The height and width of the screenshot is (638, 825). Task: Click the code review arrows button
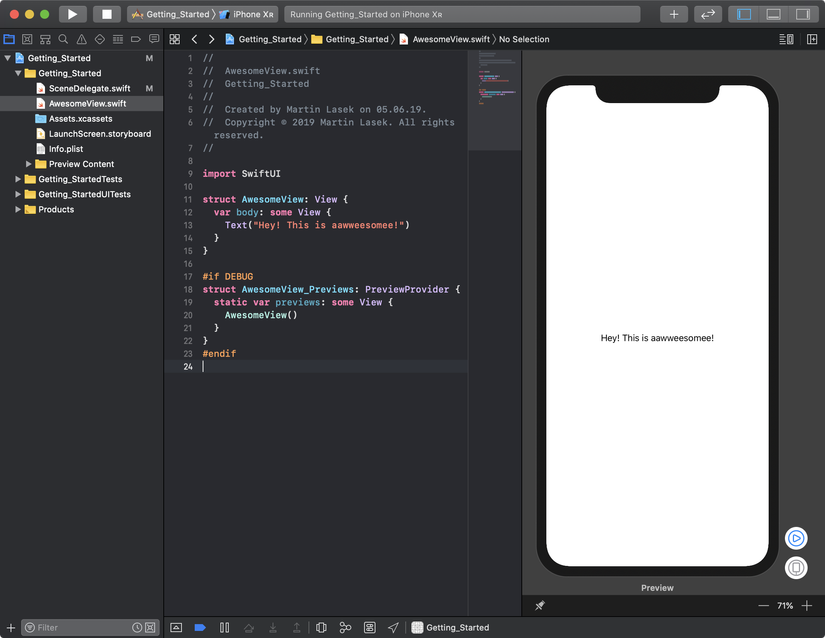point(708,14)
